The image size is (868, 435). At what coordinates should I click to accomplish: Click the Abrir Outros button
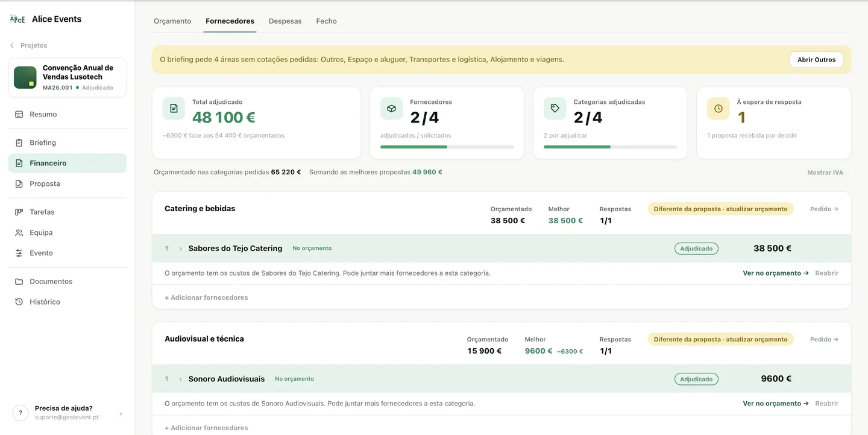click(816, 60)
